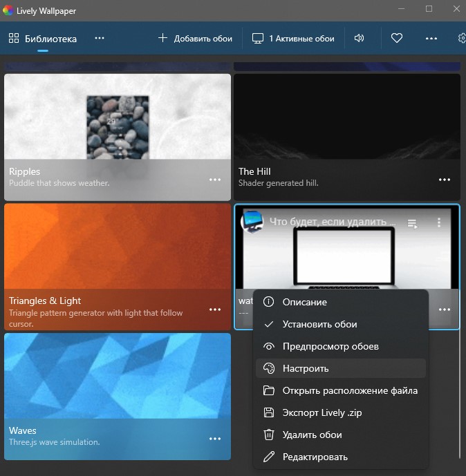Click the video playlist queue icon
The width and height of the screenshot is (466, 476).
tap(412, 224)
